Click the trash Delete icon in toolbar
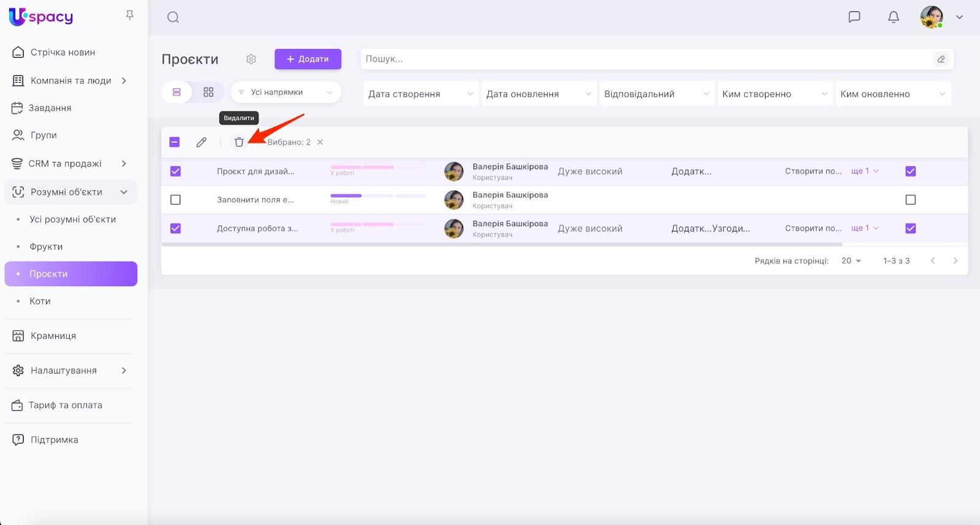980x525 pixels. coord(239,142)
